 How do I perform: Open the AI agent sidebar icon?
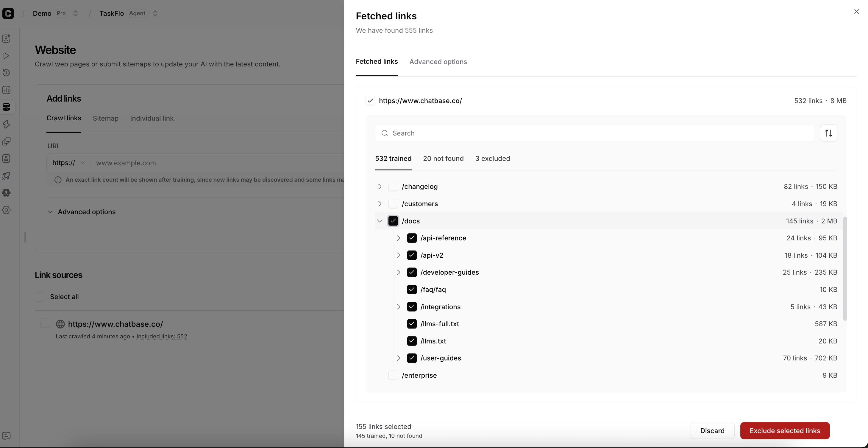[x=7, y=38]
